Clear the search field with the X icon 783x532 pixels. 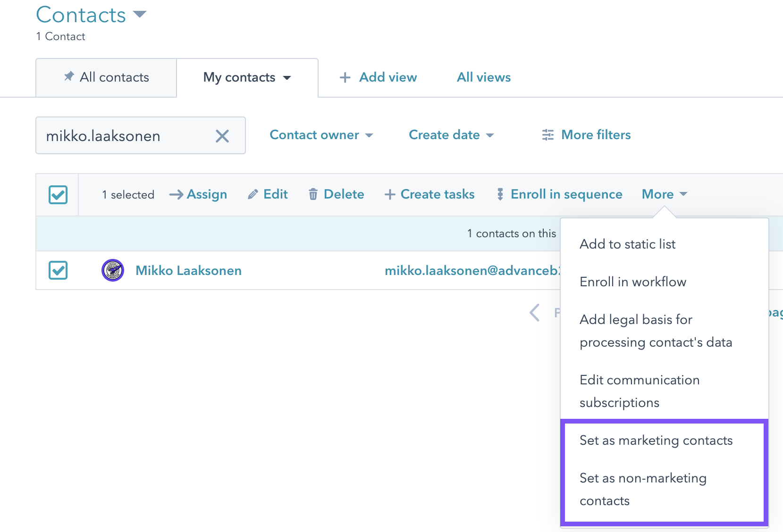pos(222,136)
